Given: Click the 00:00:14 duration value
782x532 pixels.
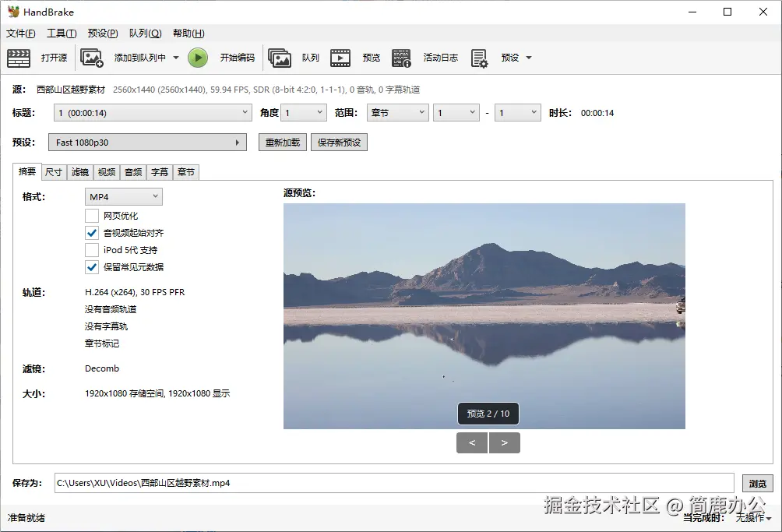Looking at the screenshot, I should [x=597, y=113].
